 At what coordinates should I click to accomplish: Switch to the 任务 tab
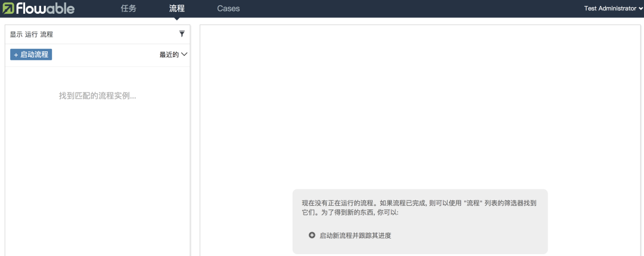tap(129, 8)
